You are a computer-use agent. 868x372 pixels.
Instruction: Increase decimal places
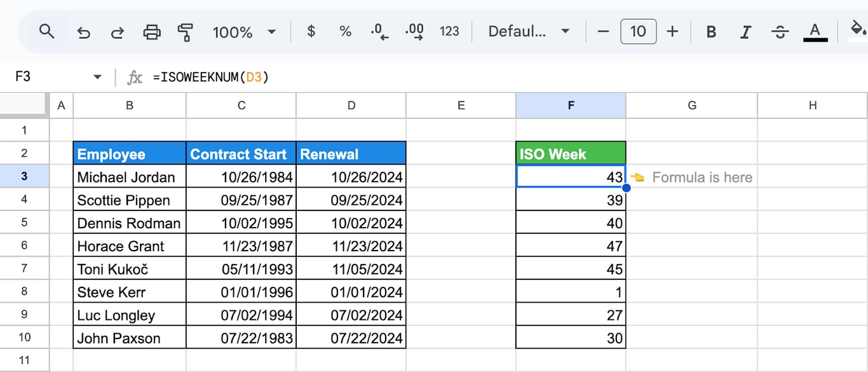click(414, 31)
